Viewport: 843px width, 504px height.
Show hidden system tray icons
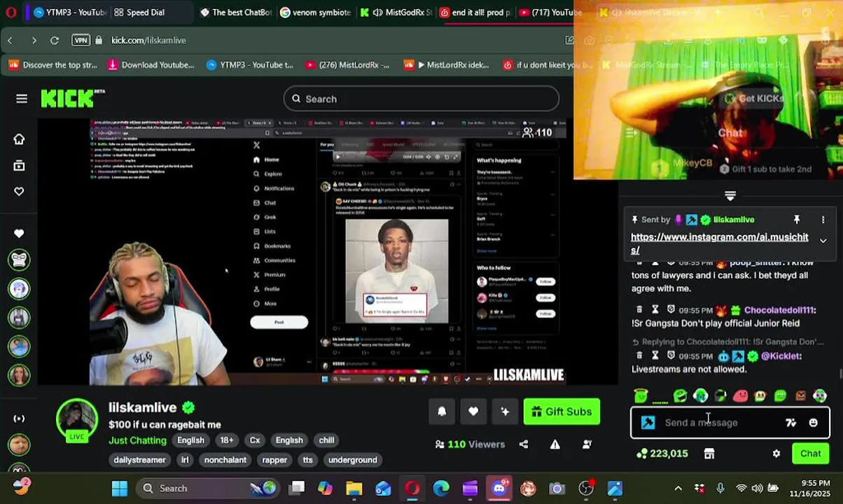678,488
